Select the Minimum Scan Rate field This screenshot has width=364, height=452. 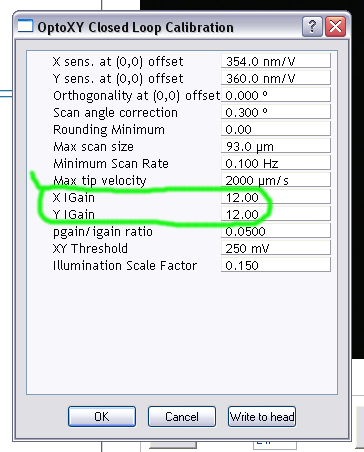276,163
